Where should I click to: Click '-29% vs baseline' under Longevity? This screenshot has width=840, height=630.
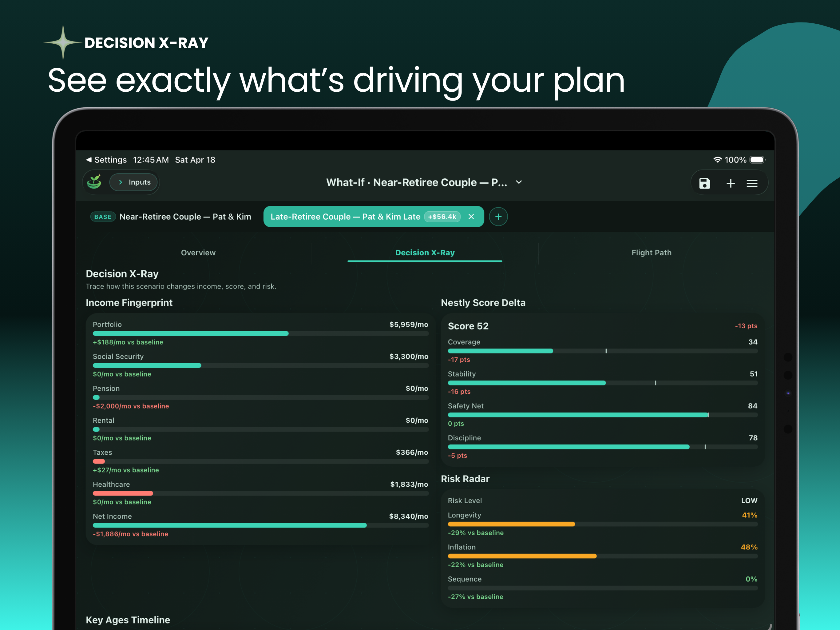475,533
